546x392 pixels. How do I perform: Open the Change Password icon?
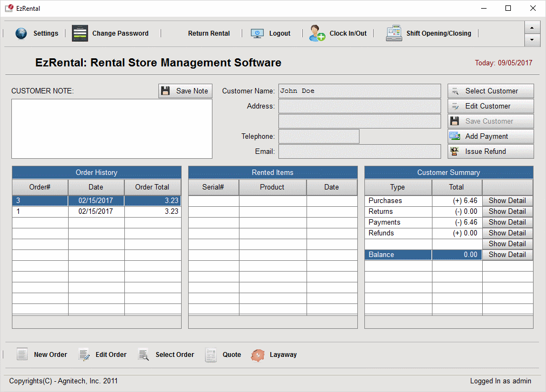[80, 33]
